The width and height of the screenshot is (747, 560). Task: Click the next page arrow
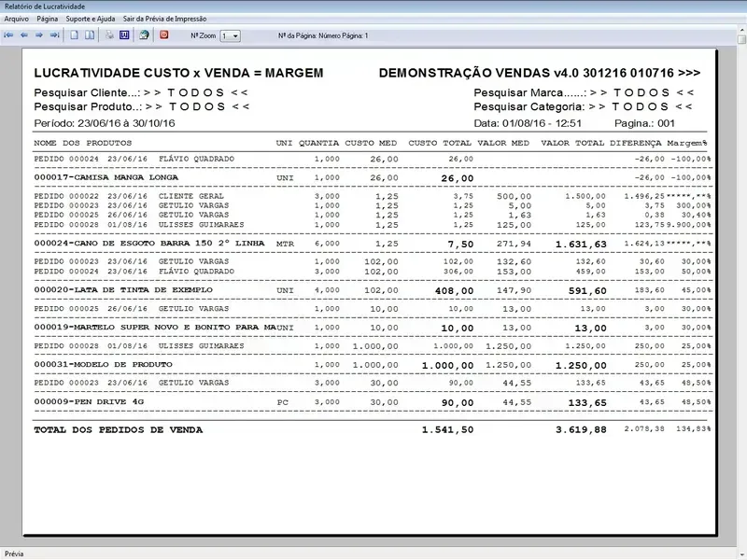pyautogui.click(x=39, y=35)
